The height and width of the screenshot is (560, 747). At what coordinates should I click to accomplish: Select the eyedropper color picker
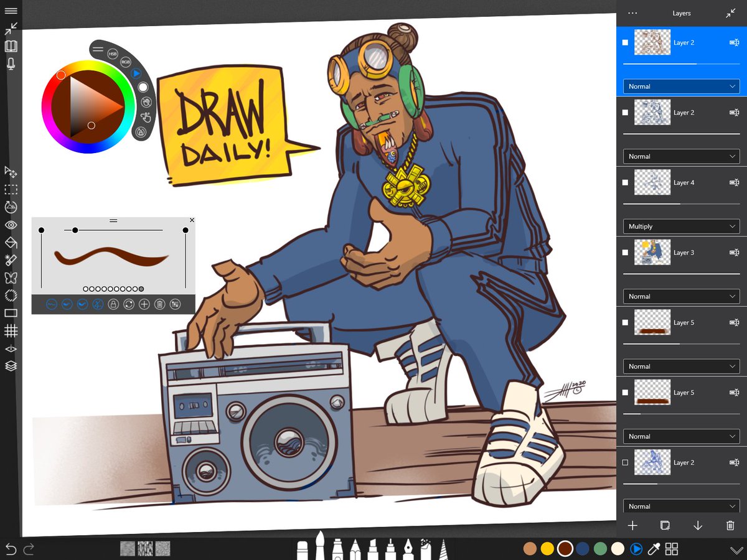pyautogui.click(x=654, y=549)
